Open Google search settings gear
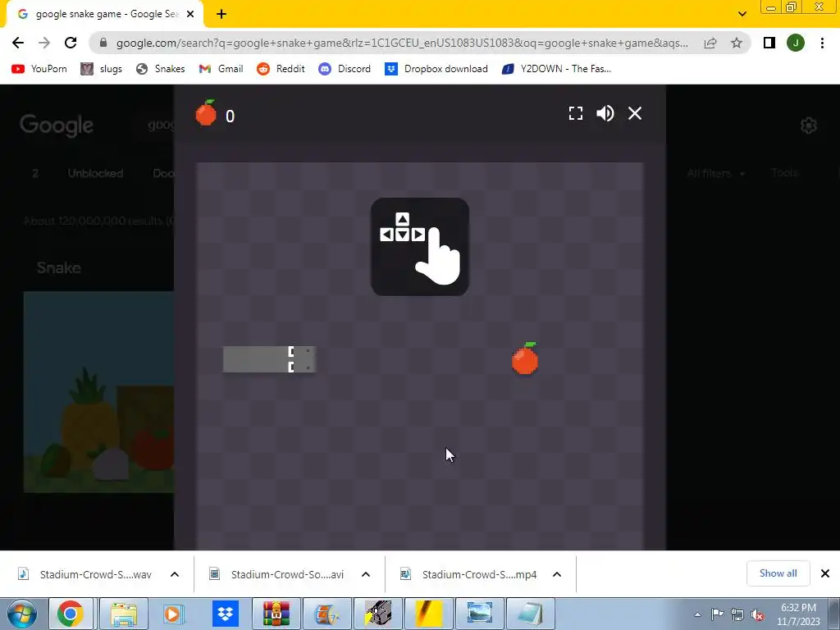This screenshot has height=630, width=840. [x=808, y=126]
